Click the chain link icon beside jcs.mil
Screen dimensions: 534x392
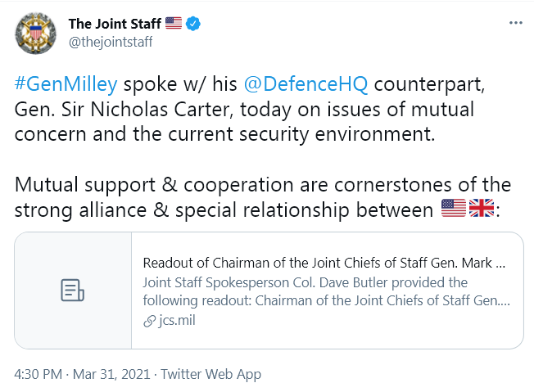click(x=150, y=321)
